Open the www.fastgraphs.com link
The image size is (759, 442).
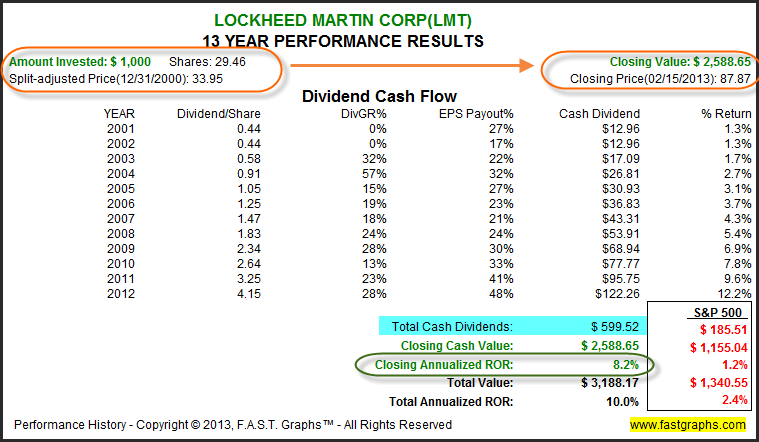coord(687,425)
